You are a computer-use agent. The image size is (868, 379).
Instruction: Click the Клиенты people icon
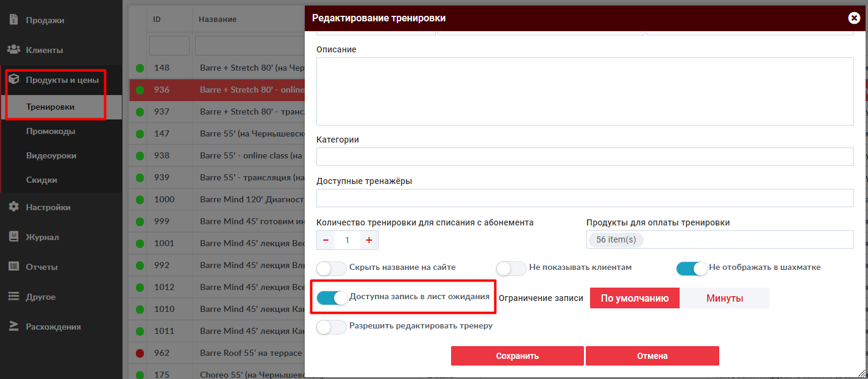click(x=13, y=49)
